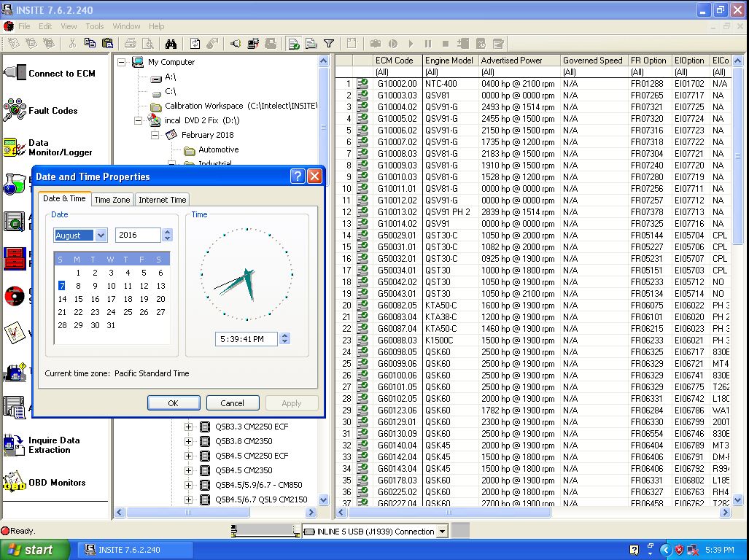
Task: Select the Automotive folder in the tree
Action: [x=218, y=149]
